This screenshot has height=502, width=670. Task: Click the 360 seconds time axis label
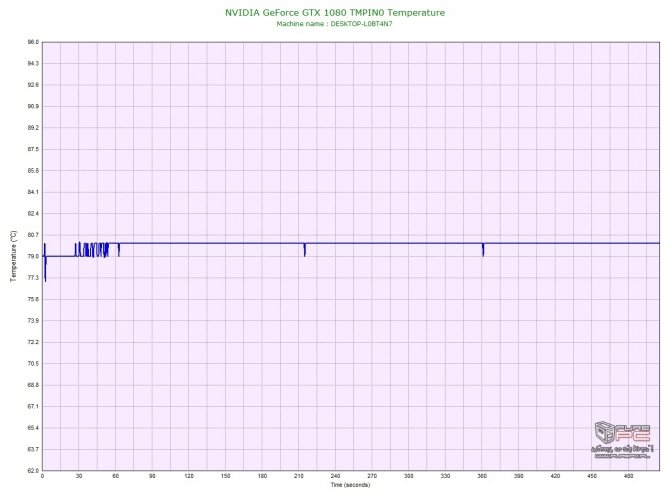point(482,476)
